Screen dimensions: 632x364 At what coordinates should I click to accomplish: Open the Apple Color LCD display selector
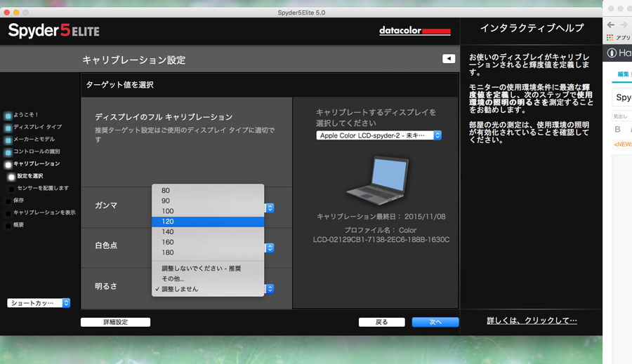[378, 135]
